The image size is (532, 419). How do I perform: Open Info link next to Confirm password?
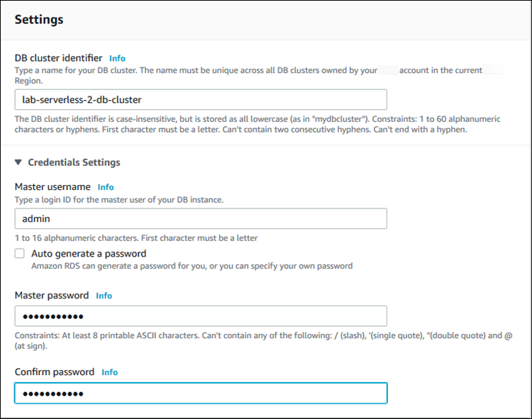point(109,372)
